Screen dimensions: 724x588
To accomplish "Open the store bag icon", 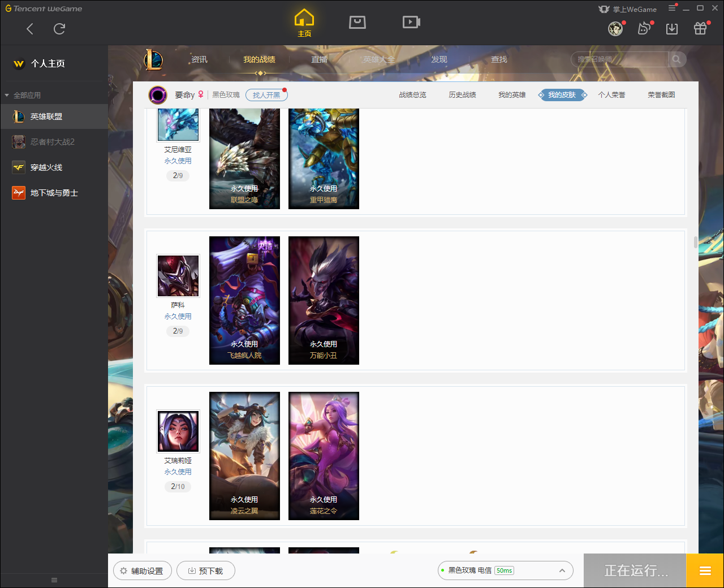I will pyautogui.click(x=357, y=22).
